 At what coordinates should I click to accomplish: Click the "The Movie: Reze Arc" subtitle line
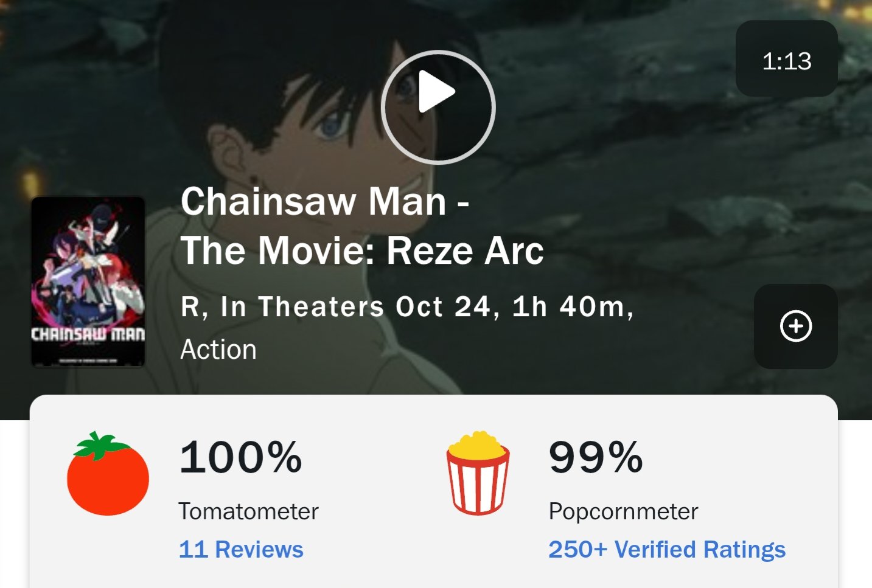pyautogui.click(x=362, y=251)
